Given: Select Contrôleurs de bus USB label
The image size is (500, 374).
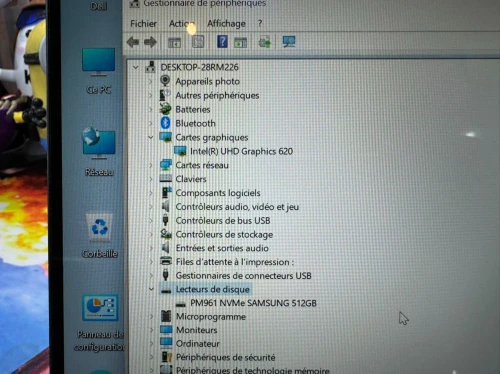Looking at the screenshot, I should click(223, 221).
